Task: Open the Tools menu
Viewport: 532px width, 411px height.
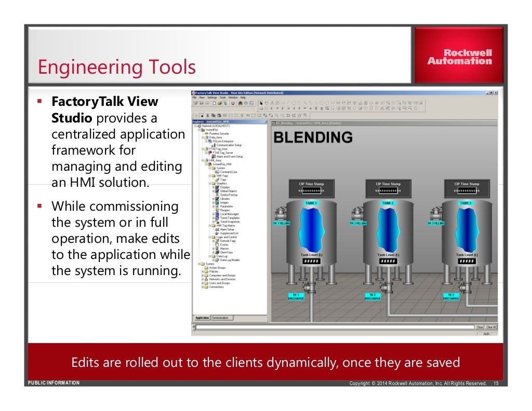Action: tap(222, 98)
